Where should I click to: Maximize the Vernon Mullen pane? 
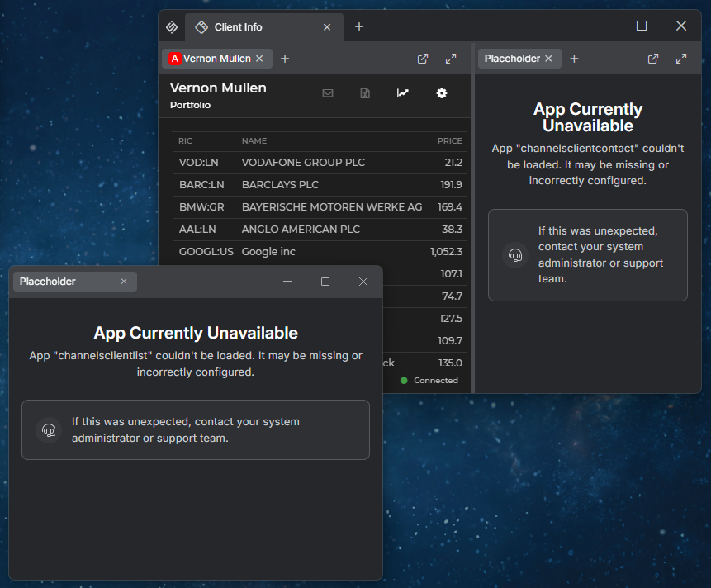451,59
